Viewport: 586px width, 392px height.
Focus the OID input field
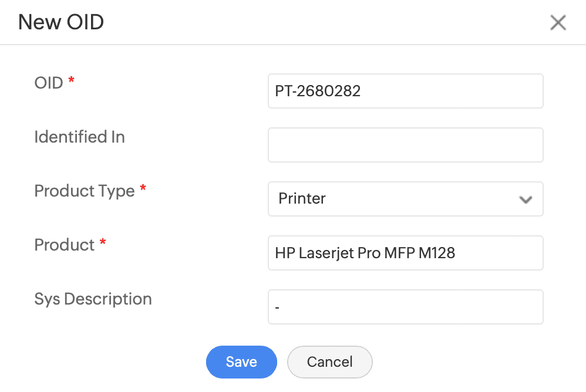(x=405, y=91)
